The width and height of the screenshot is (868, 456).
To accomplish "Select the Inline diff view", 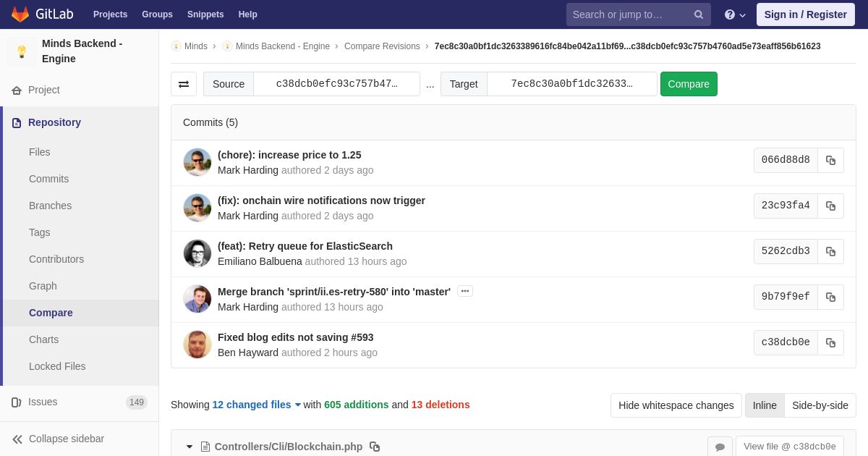I will coord(765,405).
